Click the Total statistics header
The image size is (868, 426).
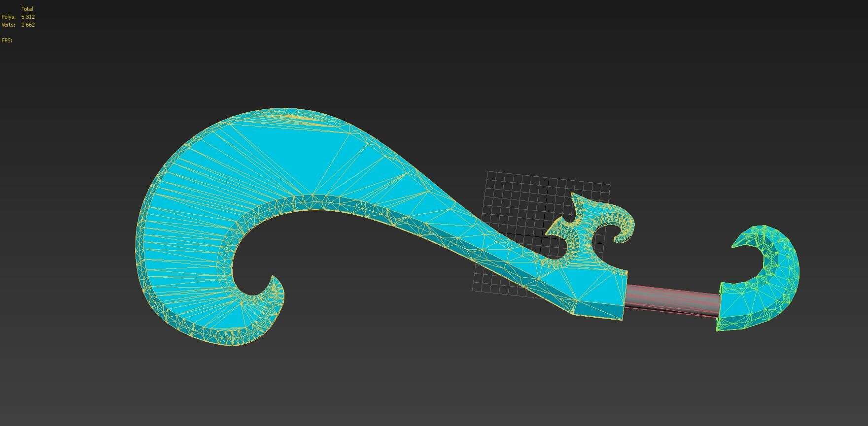point(27,9)
